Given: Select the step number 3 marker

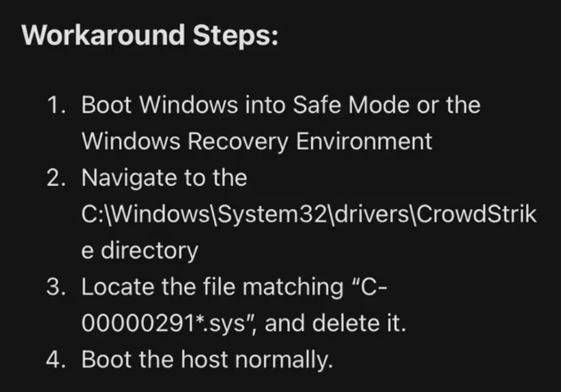Looking at the screenshot, I should 56,287.
